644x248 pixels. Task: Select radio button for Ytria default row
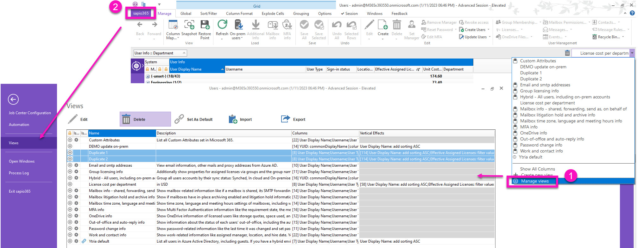tap(70, 241)
